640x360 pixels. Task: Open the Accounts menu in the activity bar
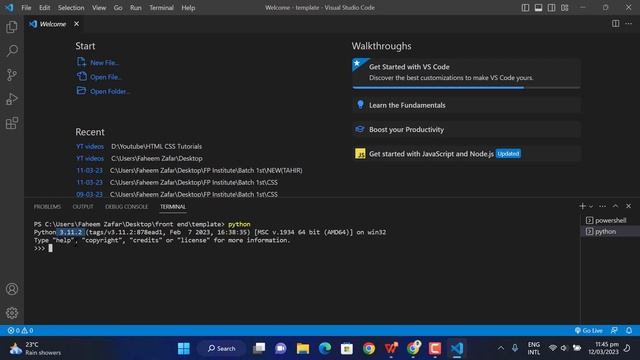(x=12, y=289)
